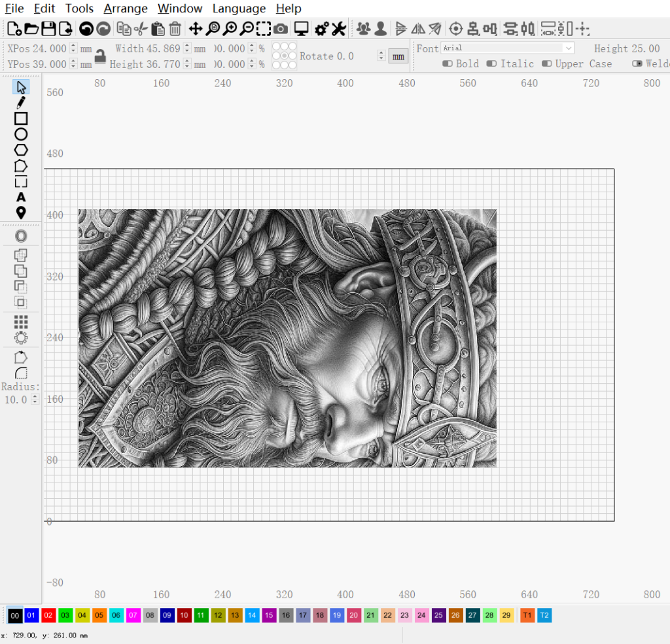
Task: Choose the rectangle drawing tool
Action: (21, 118)
